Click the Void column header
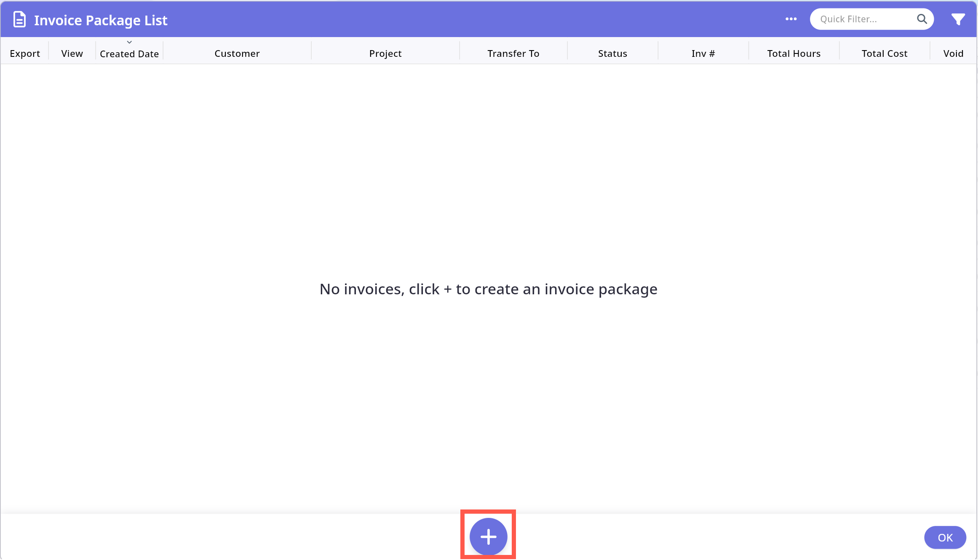This screenshot has height=560, width=978. tap(953, 53)
